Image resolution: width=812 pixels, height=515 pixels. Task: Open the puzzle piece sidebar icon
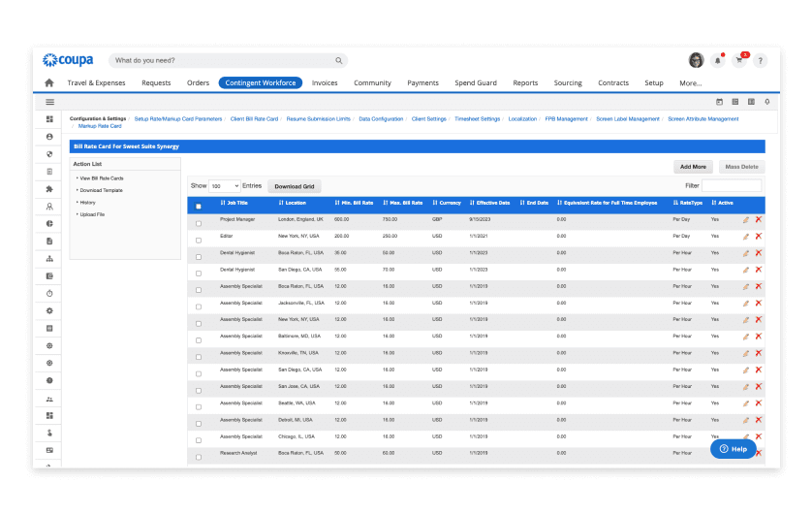[x=49, y=189]
